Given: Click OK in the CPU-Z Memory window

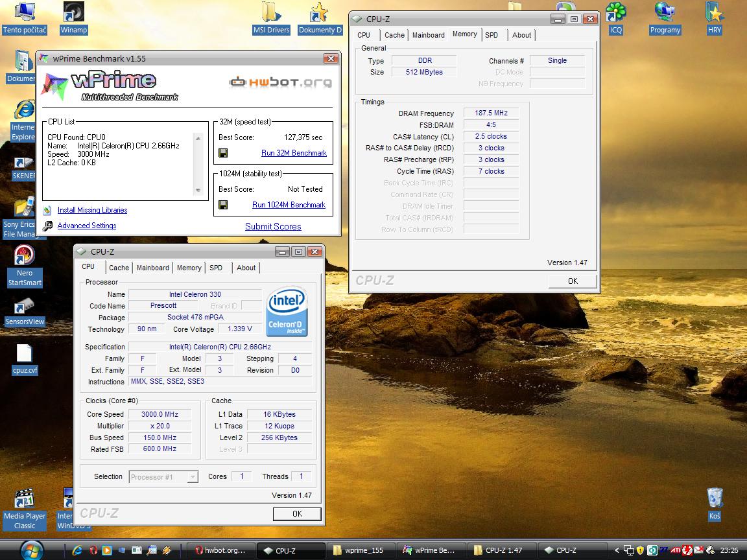Looking at the screenshot, I should 573,281.
